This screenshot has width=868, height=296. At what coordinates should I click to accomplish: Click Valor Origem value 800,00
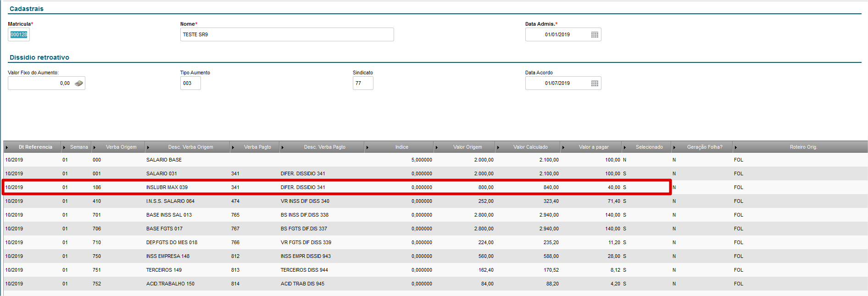pyautogui.click(x=486, y=187)
